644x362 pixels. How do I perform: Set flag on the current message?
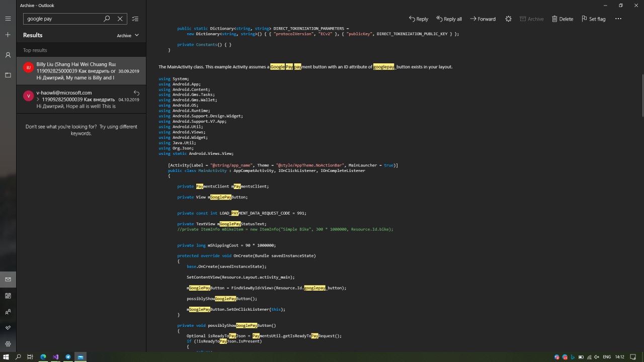coord(593,19)
